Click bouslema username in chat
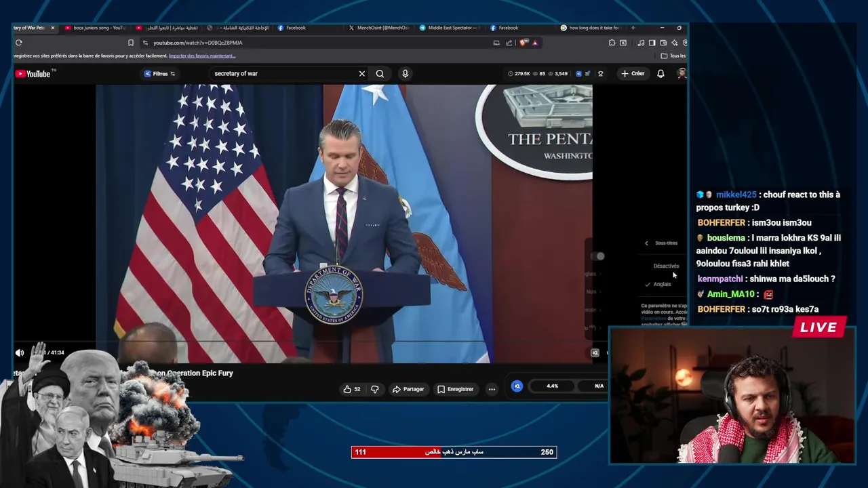This screenshot has width=868, height=488. 726,238
